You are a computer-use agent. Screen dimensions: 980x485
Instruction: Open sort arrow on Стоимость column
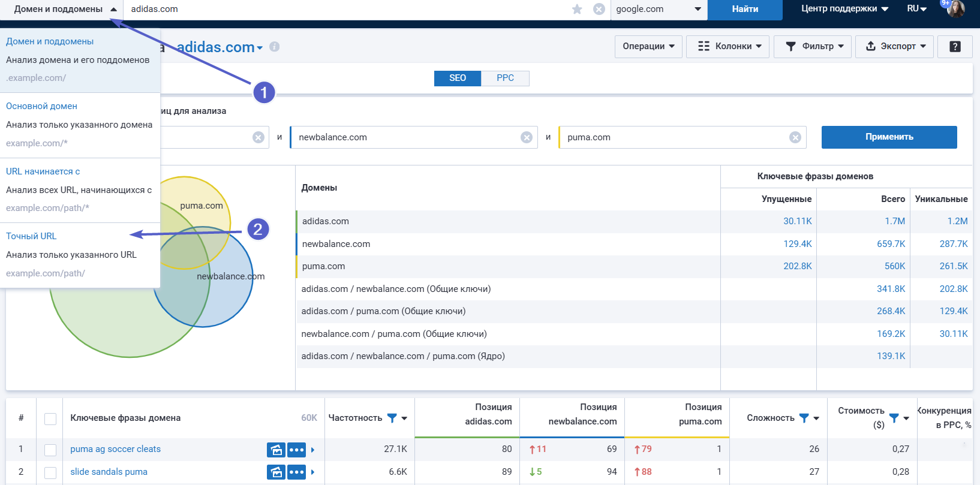coord(906,418)
